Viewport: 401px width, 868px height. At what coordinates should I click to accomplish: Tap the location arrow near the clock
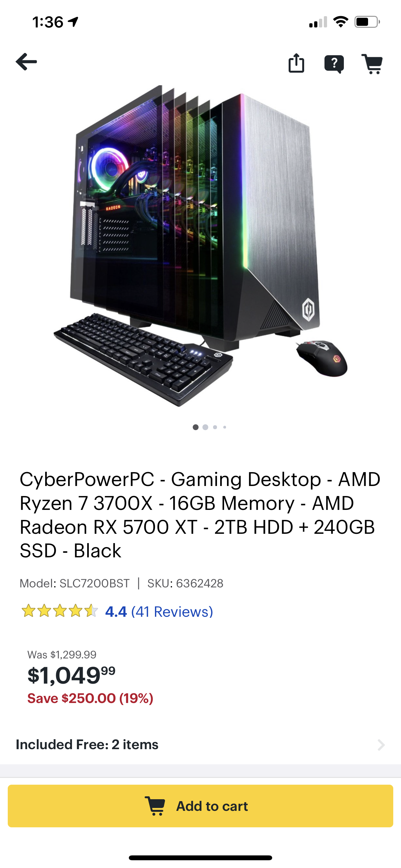73,22
